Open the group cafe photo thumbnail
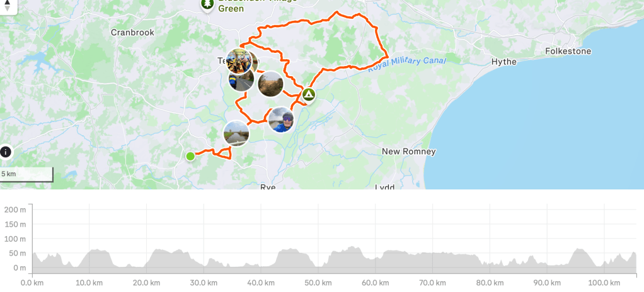 tap(239, 60)
